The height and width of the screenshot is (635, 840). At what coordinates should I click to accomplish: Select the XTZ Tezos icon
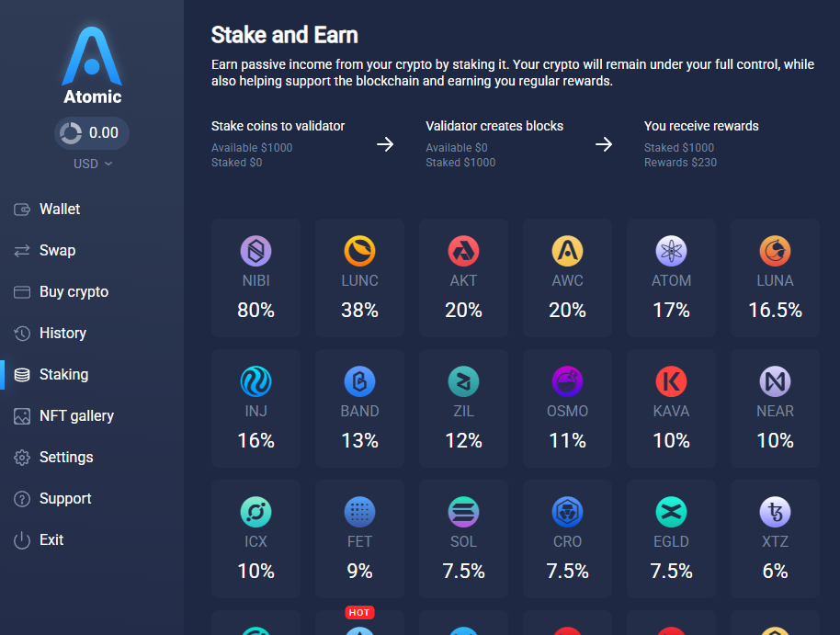775,512
